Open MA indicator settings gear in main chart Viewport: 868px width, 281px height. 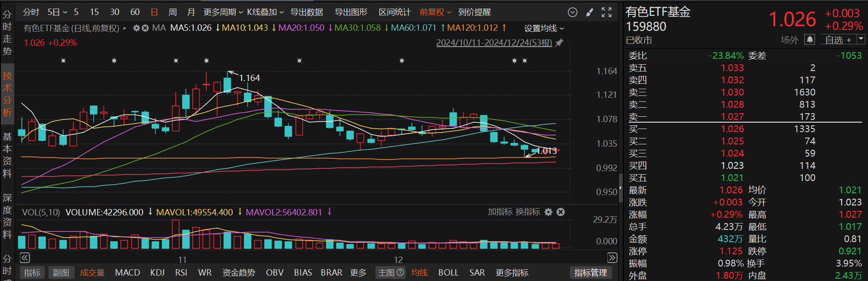pyautogui.click(x=136, y=28)
